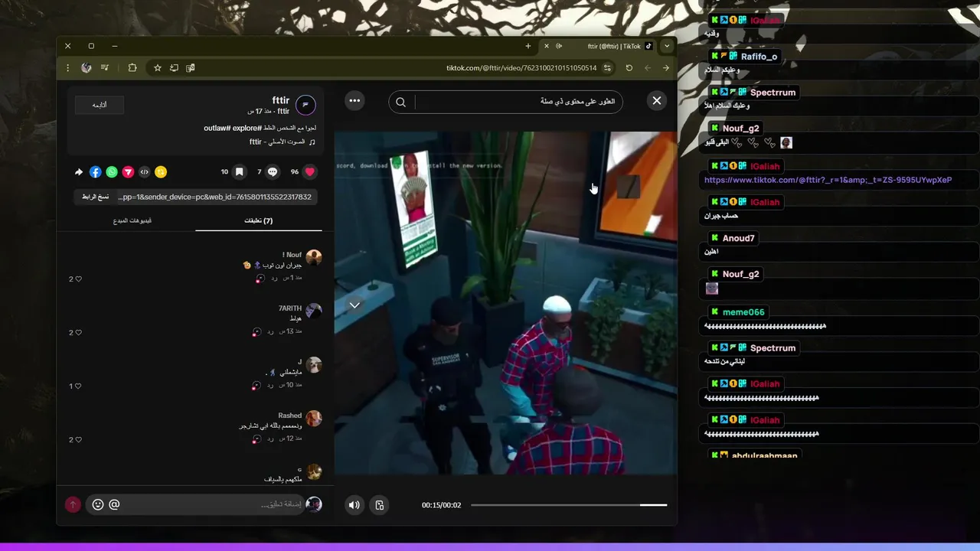Click the #explore hashtag in the caption
980x551 pixels.
tap(249, 128)
